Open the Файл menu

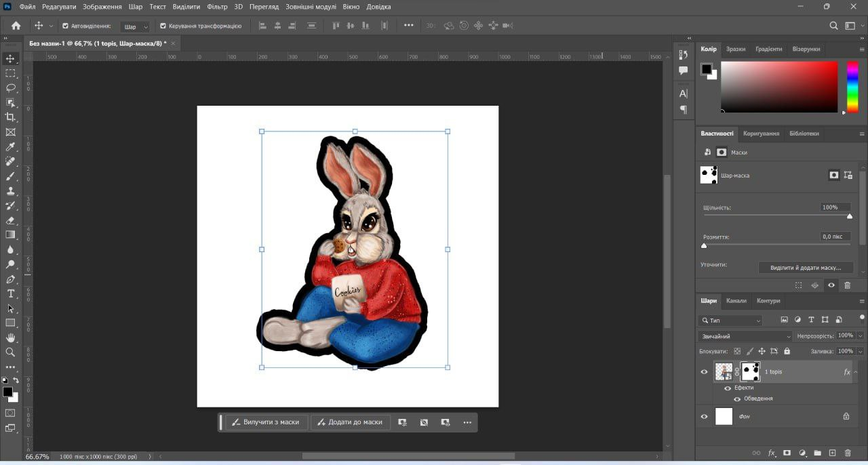(28, 7)
